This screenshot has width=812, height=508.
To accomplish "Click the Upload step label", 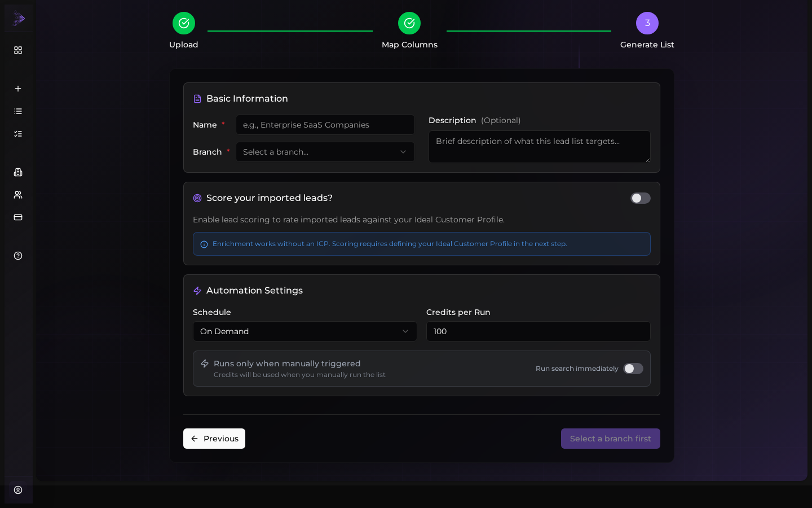I will pos(184,45).
